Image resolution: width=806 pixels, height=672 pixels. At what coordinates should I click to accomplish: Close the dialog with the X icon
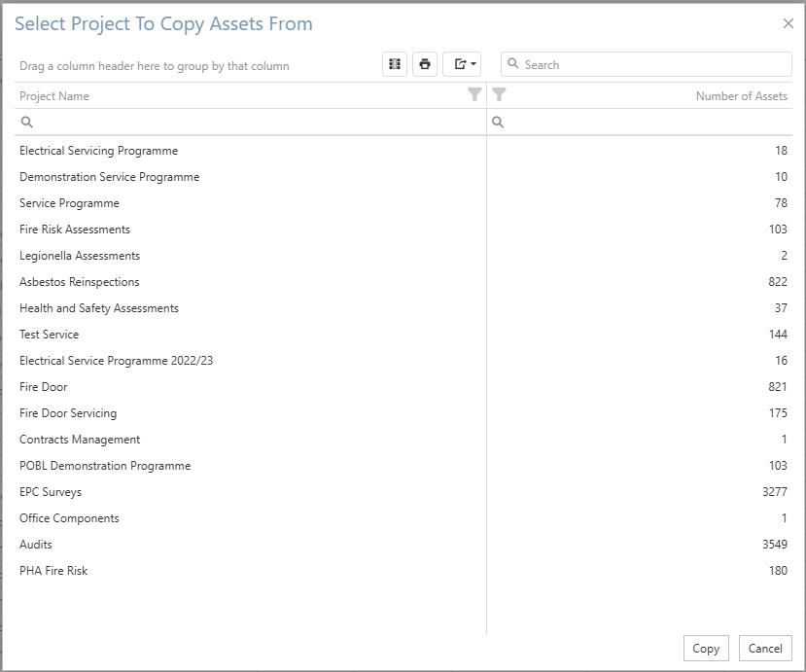(x=788, y=23)
